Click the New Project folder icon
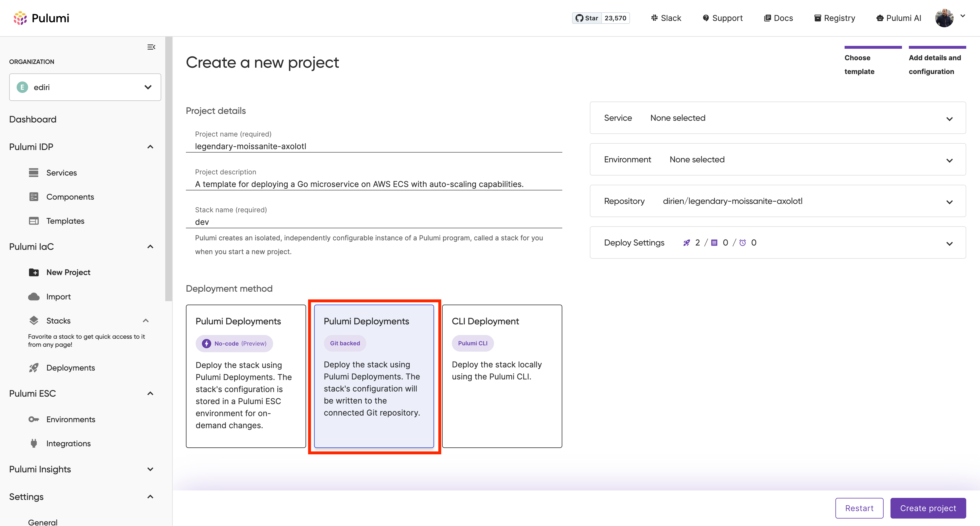The height and width of the screenshot is (526, 980). click(x=34, y=272)
